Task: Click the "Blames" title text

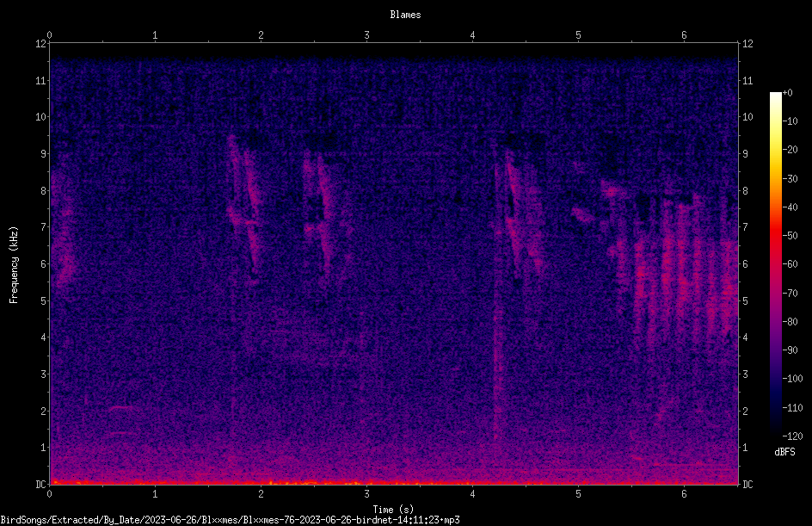Action: click(x=405, y=15)
